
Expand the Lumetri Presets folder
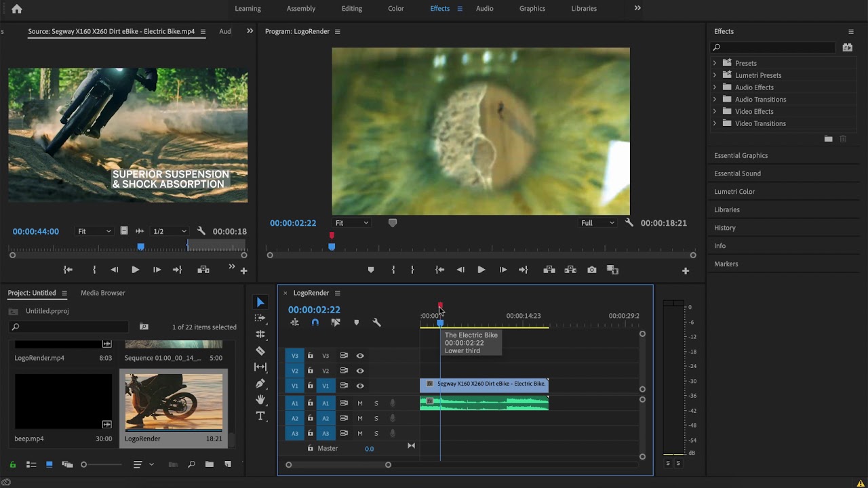tap(714, 75)
